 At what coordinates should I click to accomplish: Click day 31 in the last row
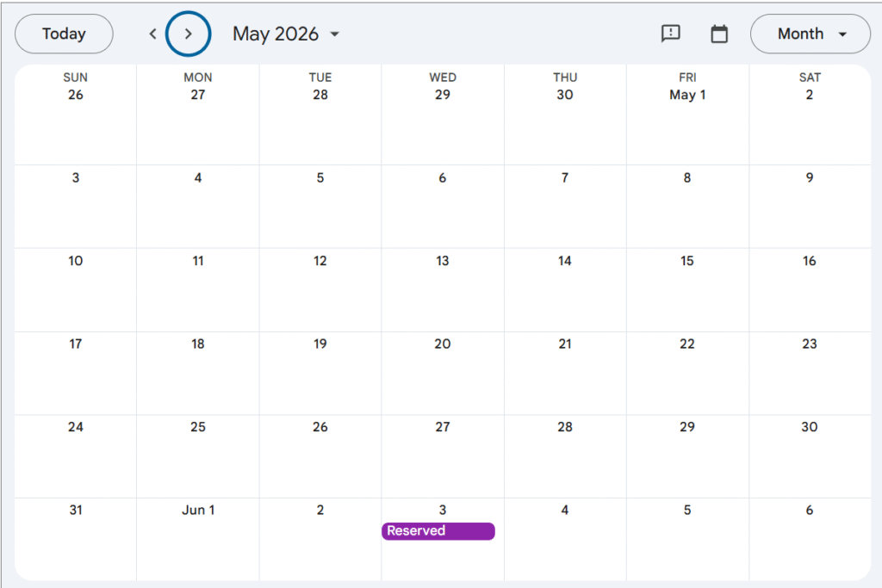(76, 510)
